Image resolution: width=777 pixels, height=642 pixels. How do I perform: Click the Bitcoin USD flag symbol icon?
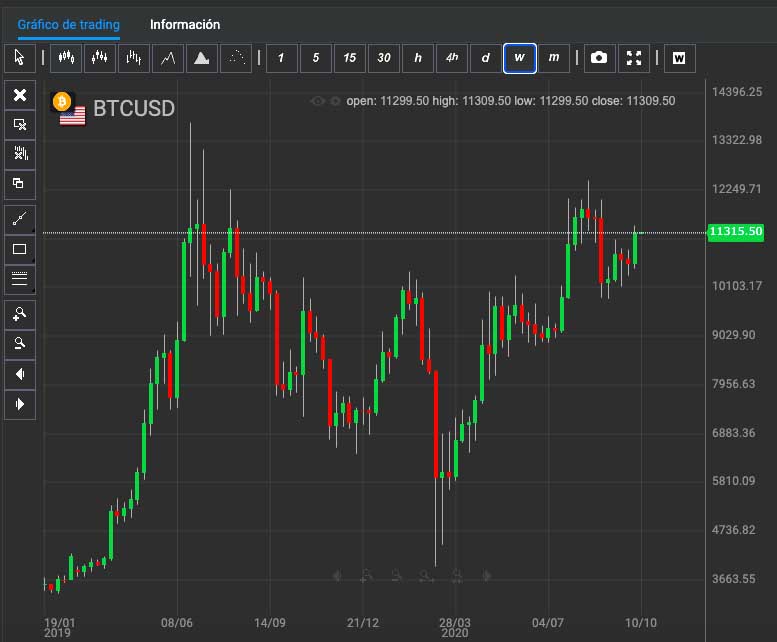(68, 108)
